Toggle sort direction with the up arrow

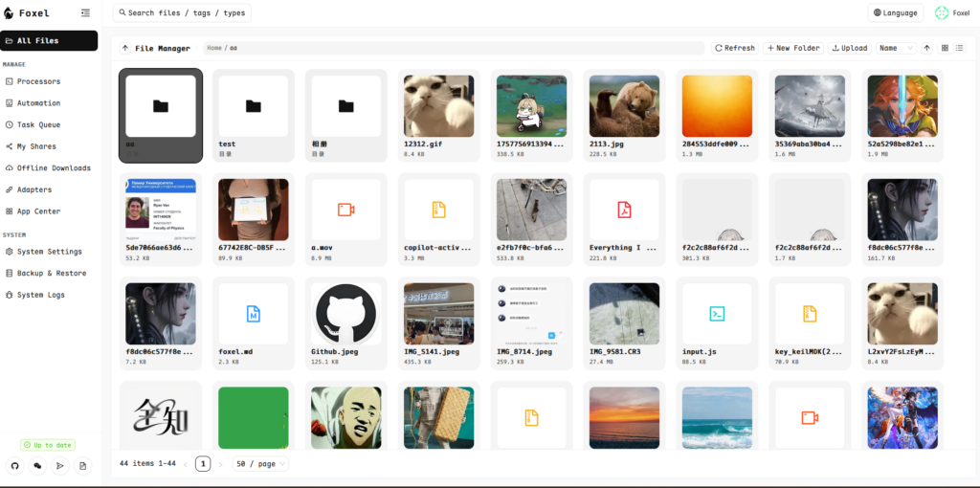coord(926,48)
